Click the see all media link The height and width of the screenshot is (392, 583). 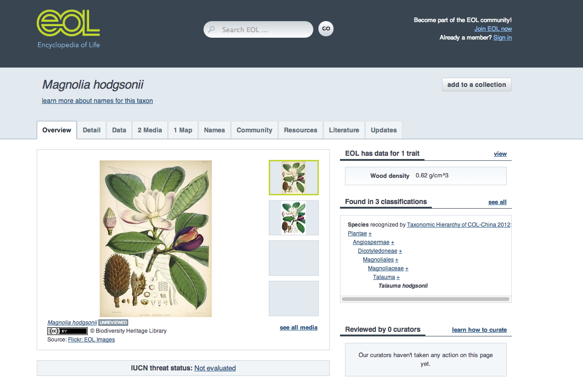click(x=298, y=328)
